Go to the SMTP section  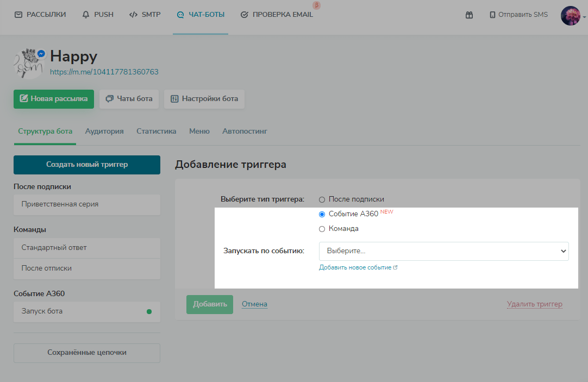tap(145, 15)
